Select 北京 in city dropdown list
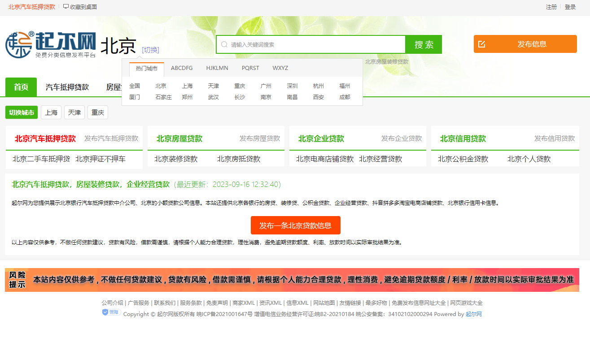This screenshot has height=364, width=590. pyautogui.click(x=161, y=86)
